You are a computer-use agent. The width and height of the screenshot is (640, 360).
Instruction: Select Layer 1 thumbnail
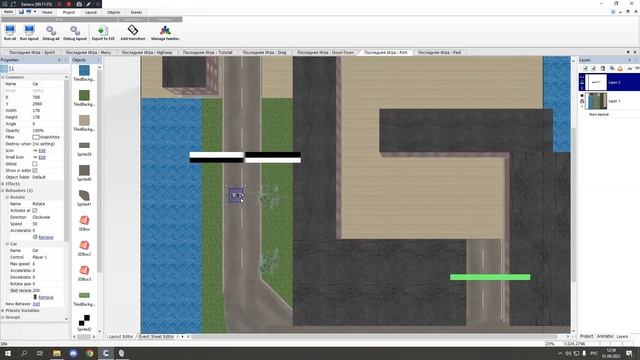click(x=596, y=101)
